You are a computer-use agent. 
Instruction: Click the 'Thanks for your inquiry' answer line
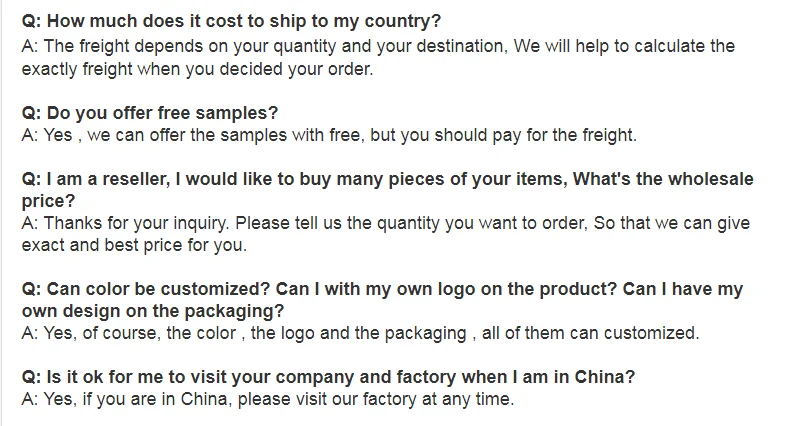tap(385, 223)
